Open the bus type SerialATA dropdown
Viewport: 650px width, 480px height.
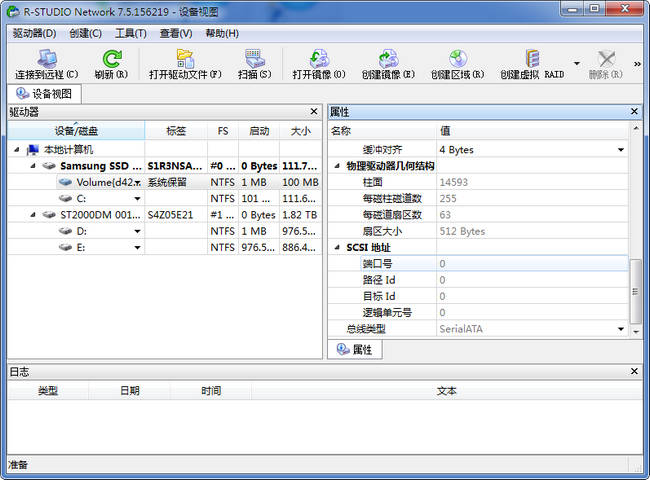621,329
